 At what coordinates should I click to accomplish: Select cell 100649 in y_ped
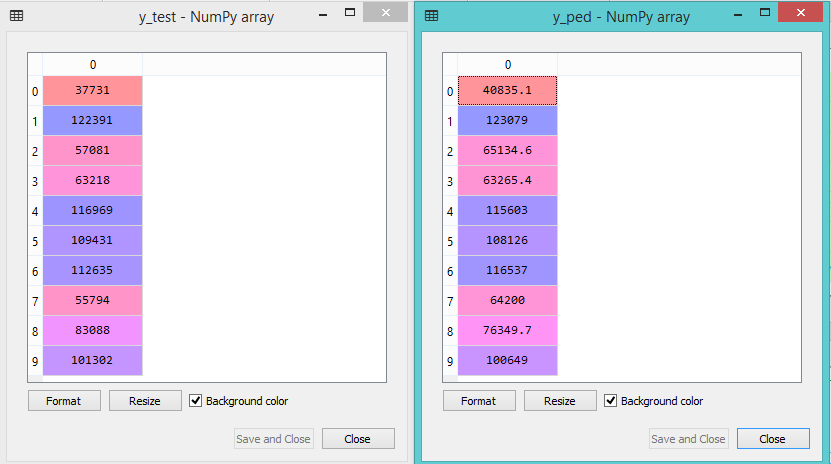[x=508, y=361]
